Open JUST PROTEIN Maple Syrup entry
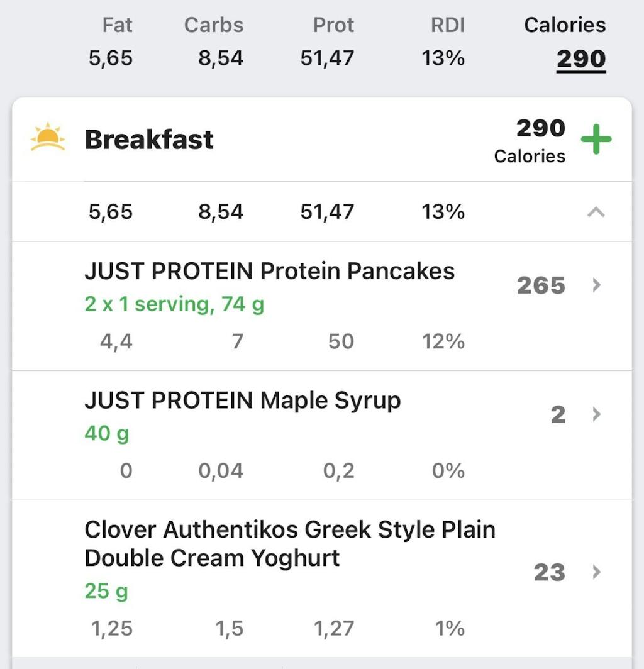644x669 pixels. pyautogui.click(x=242, y=401)
